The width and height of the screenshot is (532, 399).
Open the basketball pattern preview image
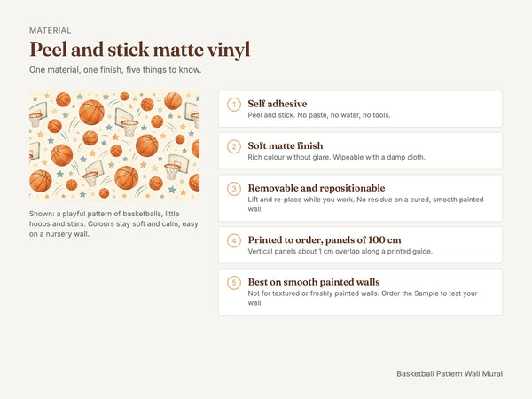(x=114, y=146)
